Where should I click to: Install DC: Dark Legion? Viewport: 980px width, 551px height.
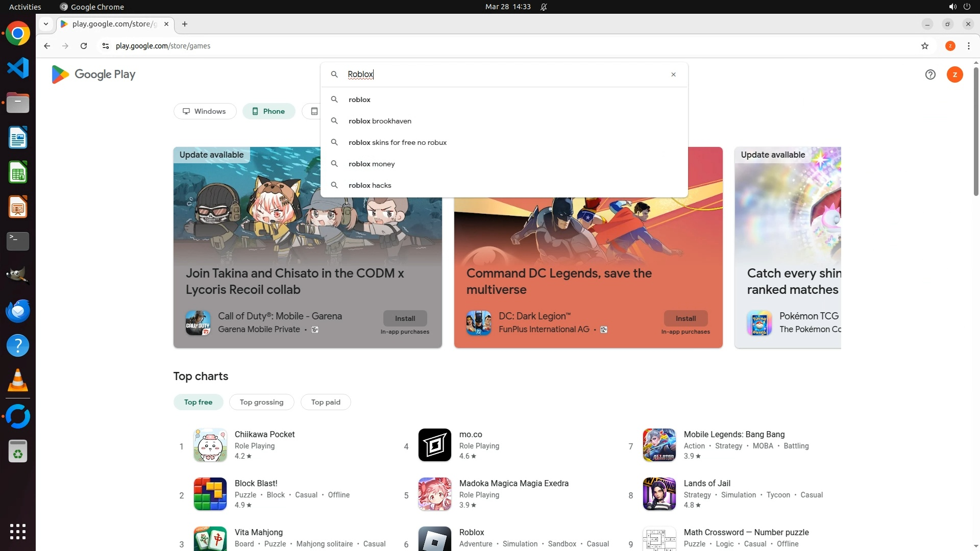(x=685, y=318)
